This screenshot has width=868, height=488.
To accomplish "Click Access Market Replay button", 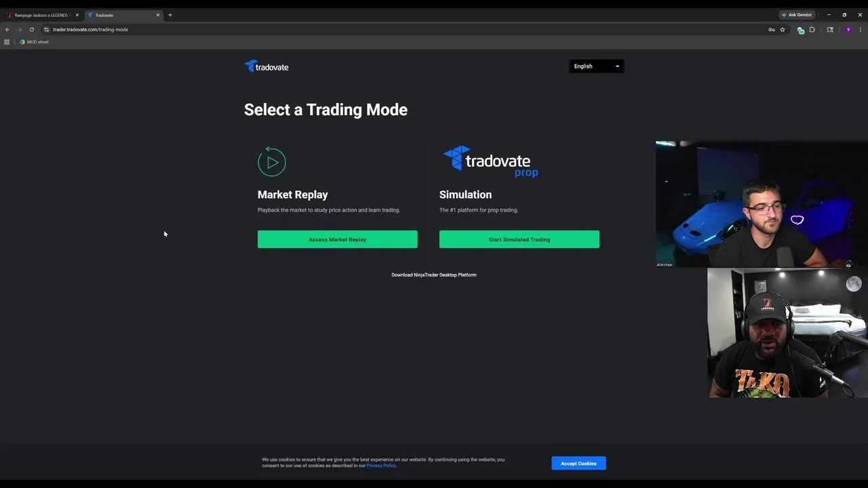I will point(338,239).
